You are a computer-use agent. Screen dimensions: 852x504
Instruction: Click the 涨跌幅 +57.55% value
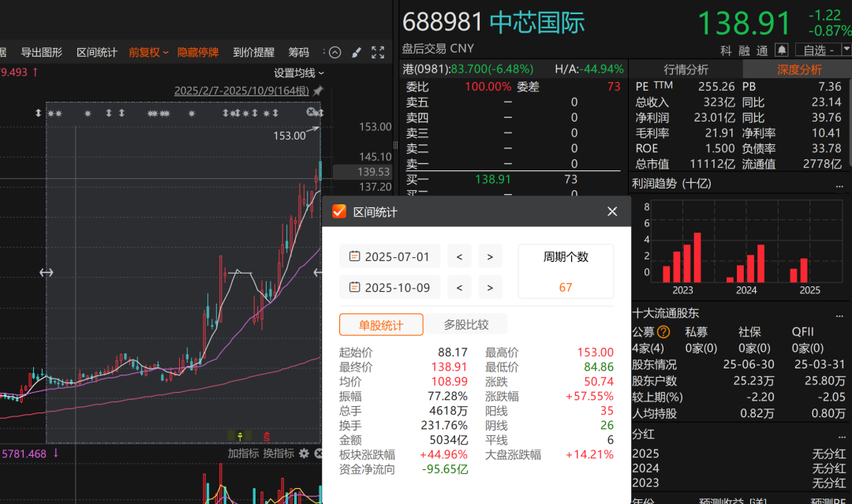pos(589,396)
